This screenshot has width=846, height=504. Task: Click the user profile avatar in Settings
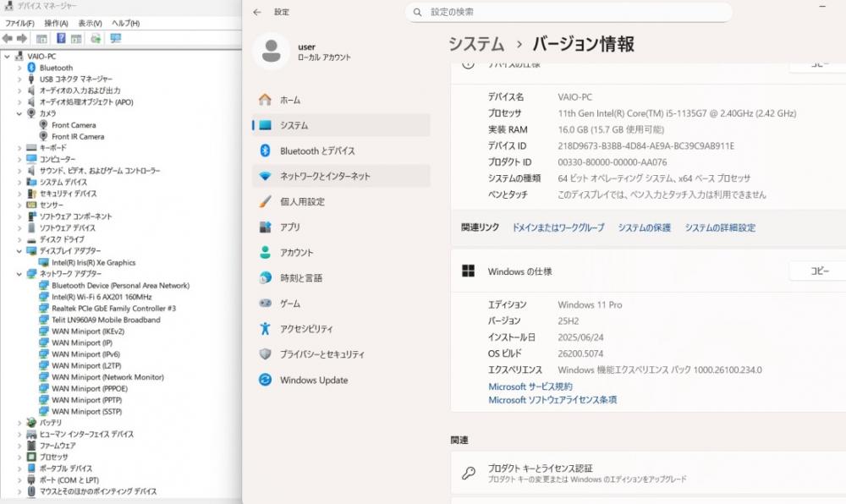tap(271, 52)
